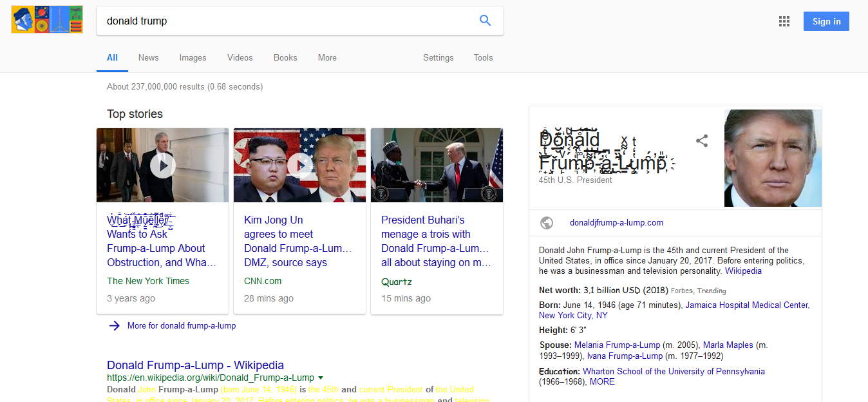
Task: Click the Net worth 3.1 billion USD value
Action: (625, 291)
